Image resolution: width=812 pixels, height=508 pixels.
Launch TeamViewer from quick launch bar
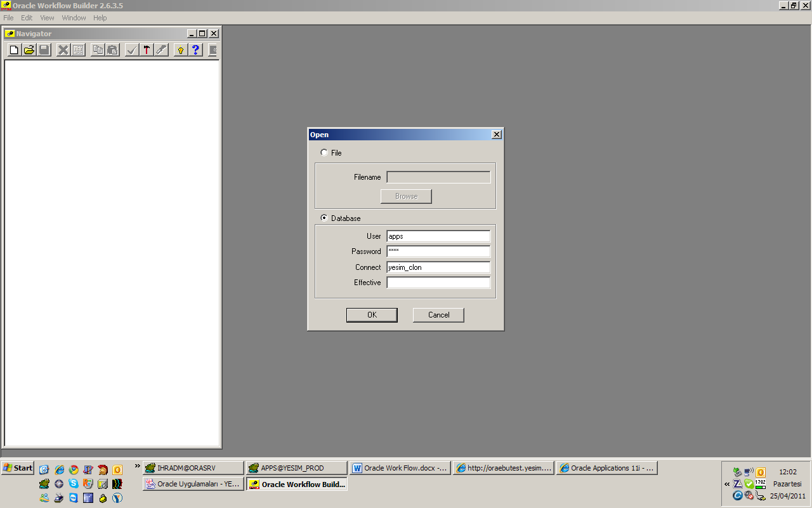click(74, 498)
